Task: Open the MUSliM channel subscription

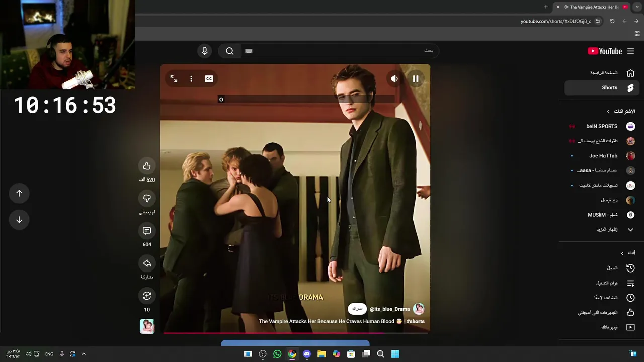Action: click(x=601, y=215)
